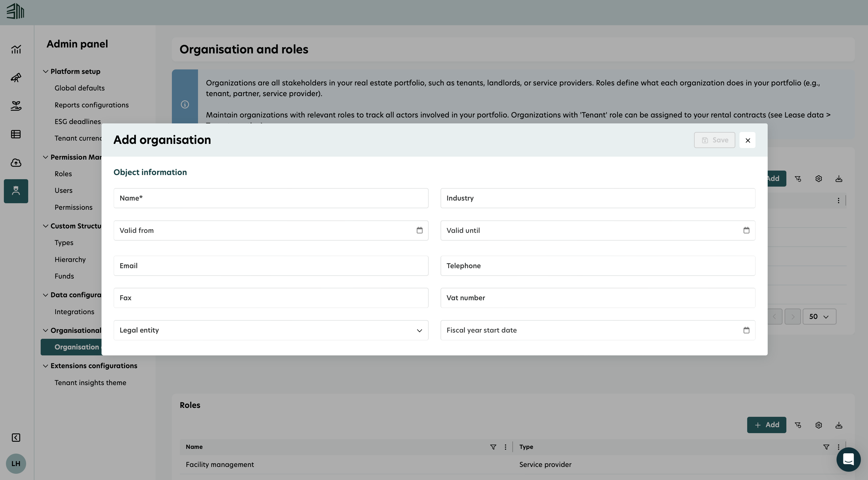Screen dimensions: 868x480
Task: Select the analytics dashboard icon in the sidebar
Action: [16, 49]
